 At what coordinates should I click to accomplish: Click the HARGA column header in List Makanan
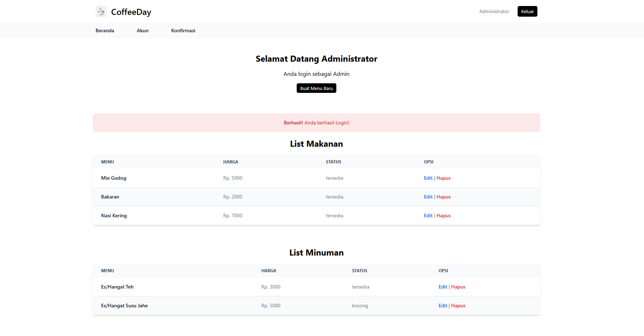click(x=230, y=162)
